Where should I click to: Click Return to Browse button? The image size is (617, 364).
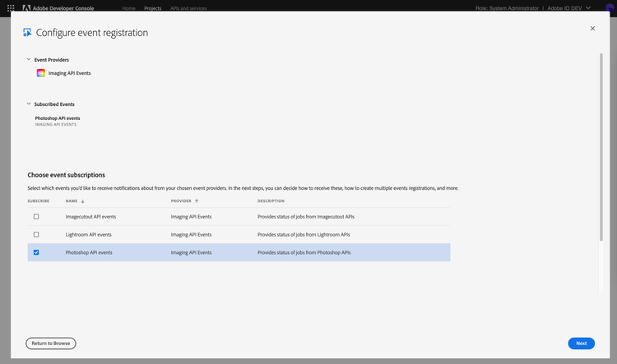[51, 343]
